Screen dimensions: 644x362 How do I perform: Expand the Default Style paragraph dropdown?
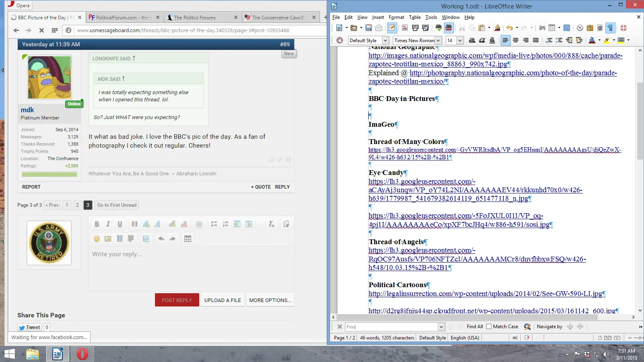point(385,40)
